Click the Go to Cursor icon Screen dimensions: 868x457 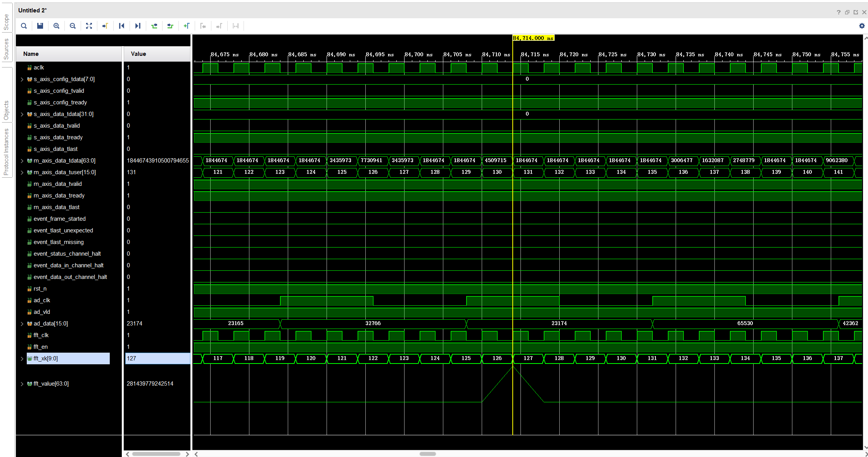click(105, 26)
